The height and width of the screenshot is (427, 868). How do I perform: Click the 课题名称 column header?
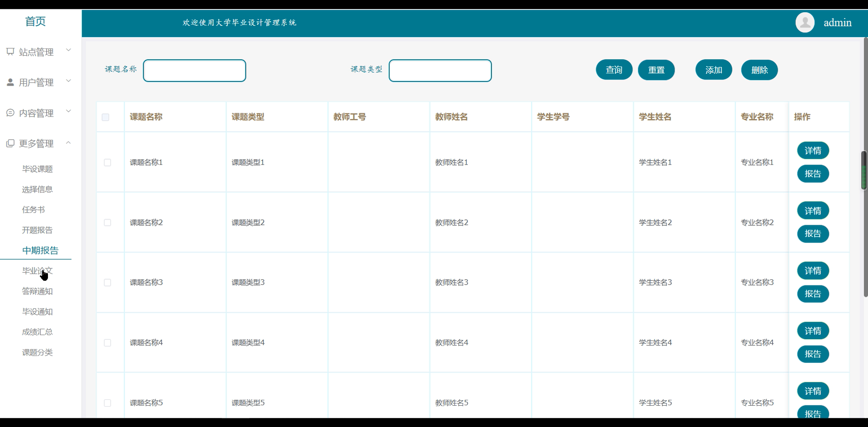pos(146,117)
